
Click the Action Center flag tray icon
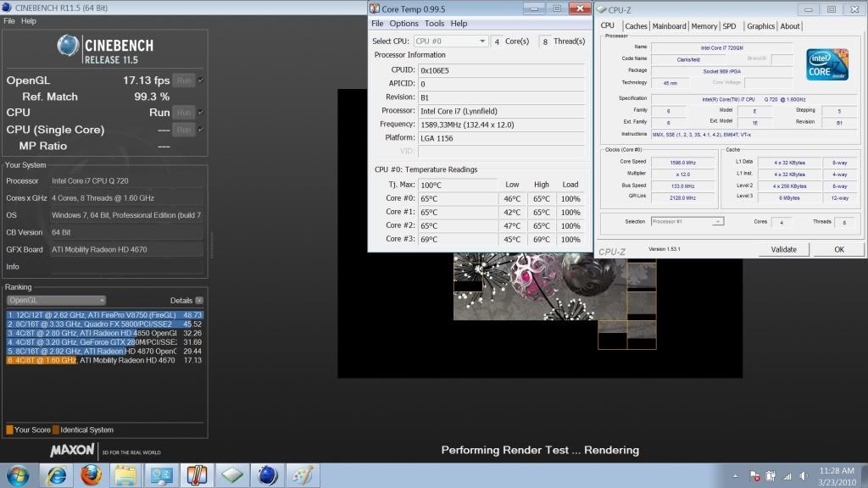(754, 476)
